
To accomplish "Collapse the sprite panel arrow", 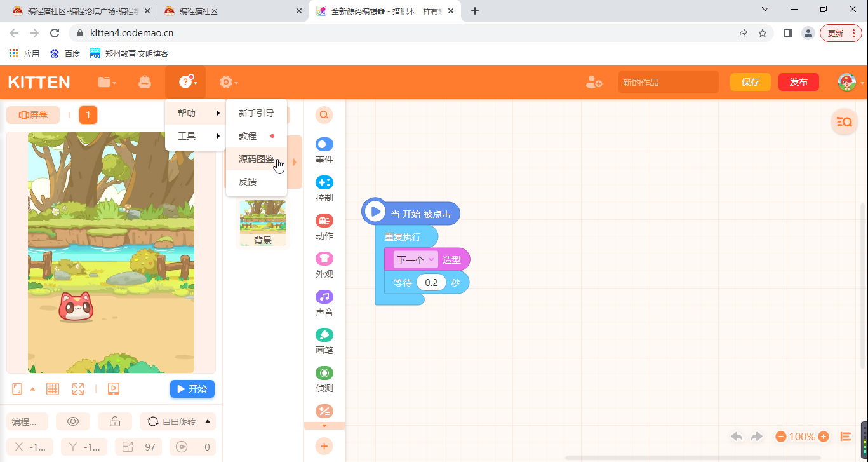I will (x=295, y=162).
